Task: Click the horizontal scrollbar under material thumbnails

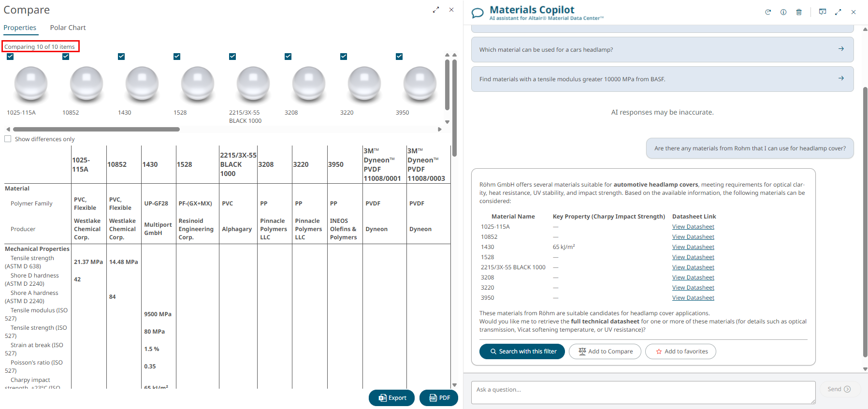Action: tap(97, 129)
